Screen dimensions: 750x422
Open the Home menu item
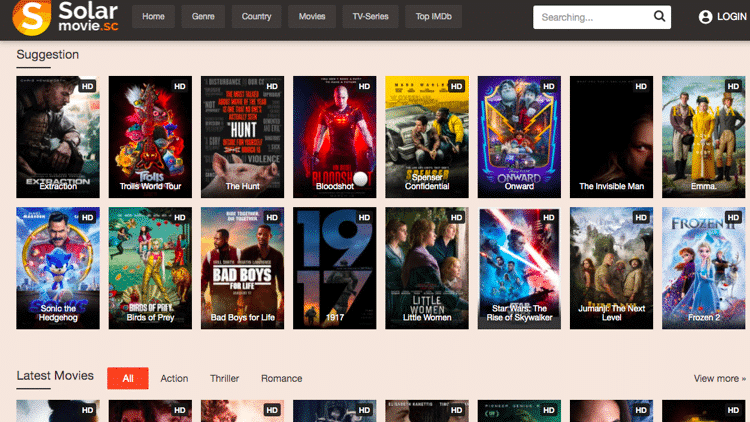[x=153, y=17]
